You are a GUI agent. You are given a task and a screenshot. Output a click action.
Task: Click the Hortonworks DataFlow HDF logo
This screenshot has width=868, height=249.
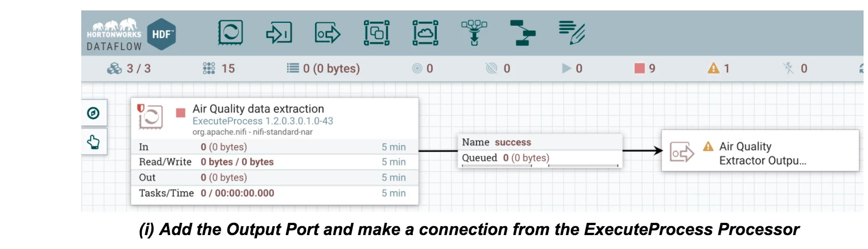tap(131, 34)
